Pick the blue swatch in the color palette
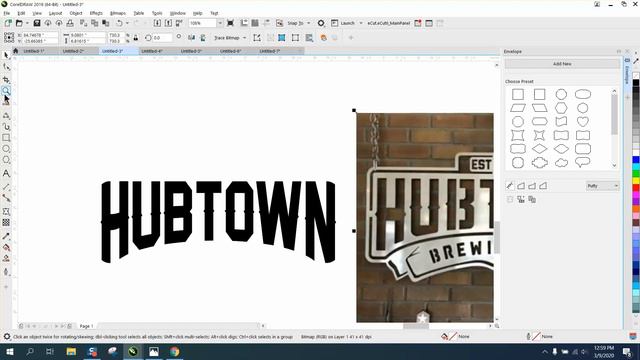The width and height of the screenshot is (640, 360). point(636,160)
